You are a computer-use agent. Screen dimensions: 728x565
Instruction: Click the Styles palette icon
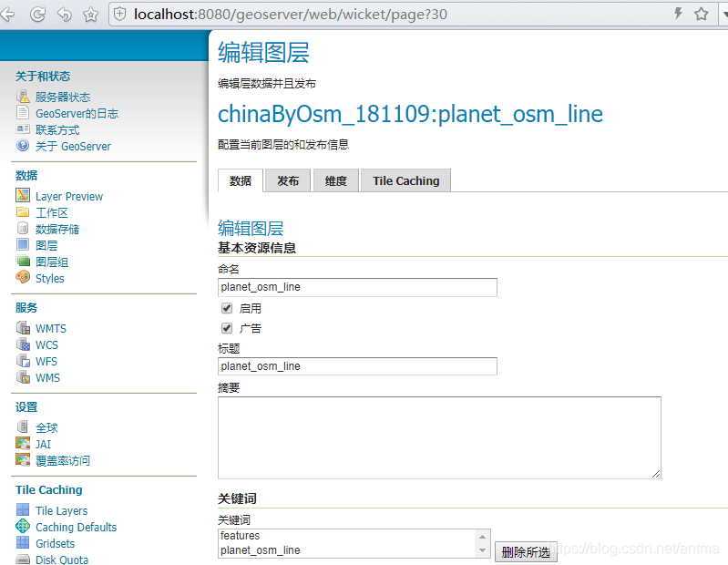pos(23,277)
